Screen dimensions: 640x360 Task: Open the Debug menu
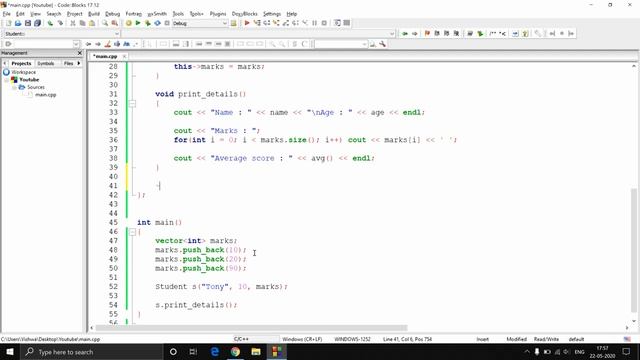pyautogui.click(x=113, y=14)
